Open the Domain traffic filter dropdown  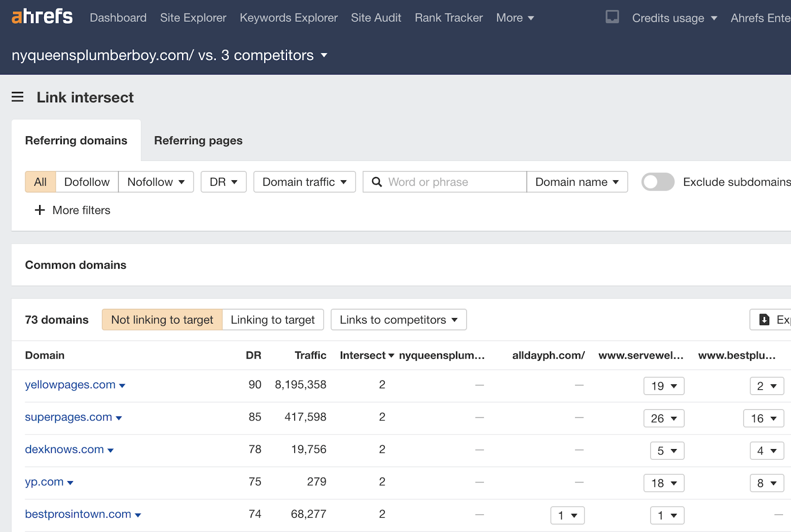304,182
